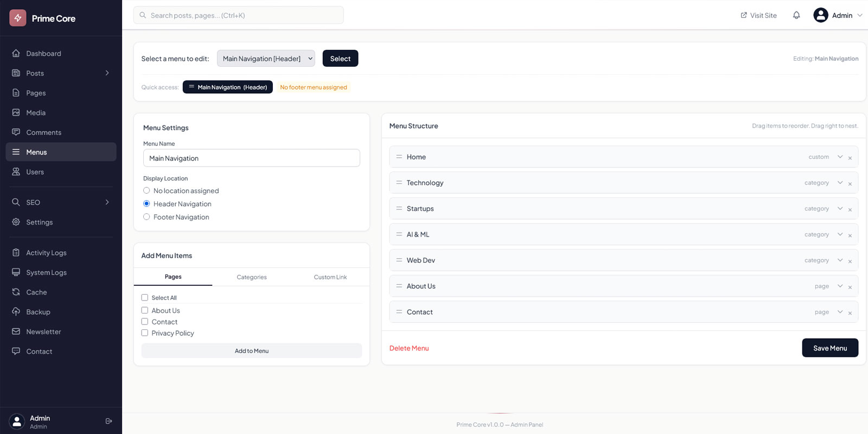Expand the Posts sidebar submenu
Image resolution: width=868 pixels, height=434 pixels.
point(107,73)
